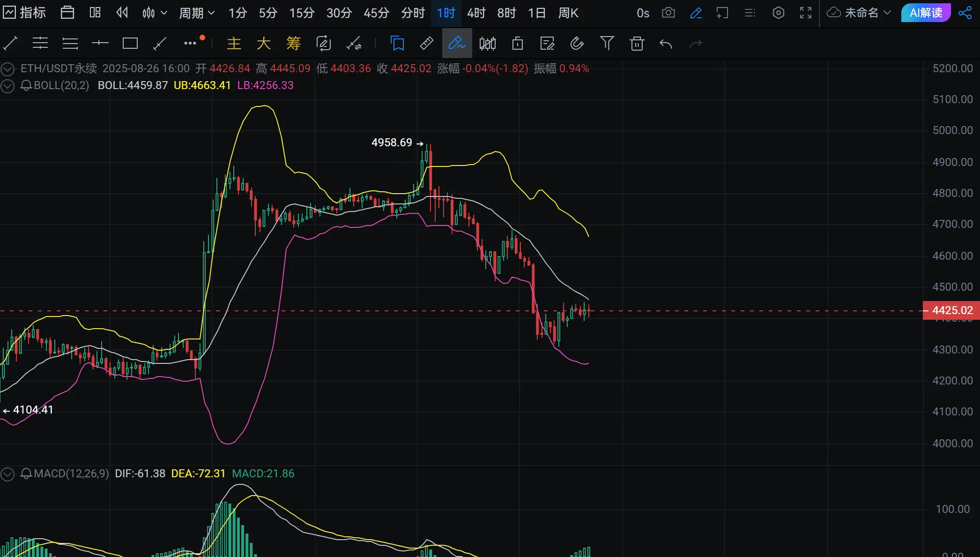Click the add-panel corner square icon
Viewport: 980px width, 557px height.
(722, 13)
